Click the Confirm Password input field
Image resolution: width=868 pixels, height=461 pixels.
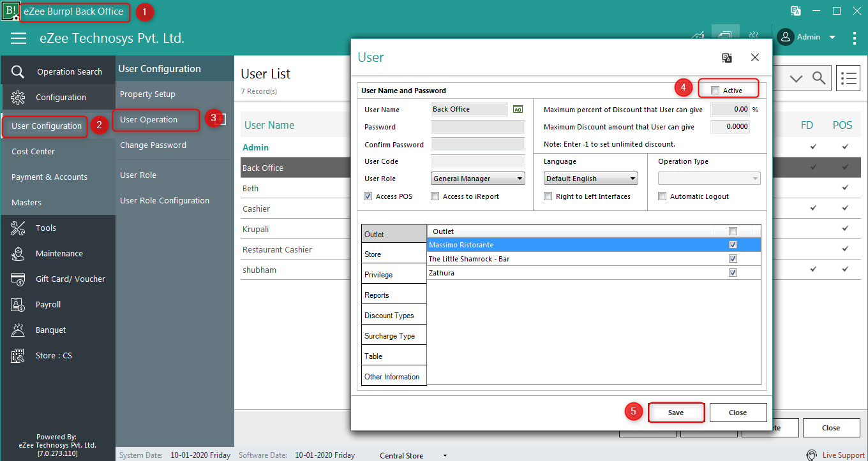478,144
